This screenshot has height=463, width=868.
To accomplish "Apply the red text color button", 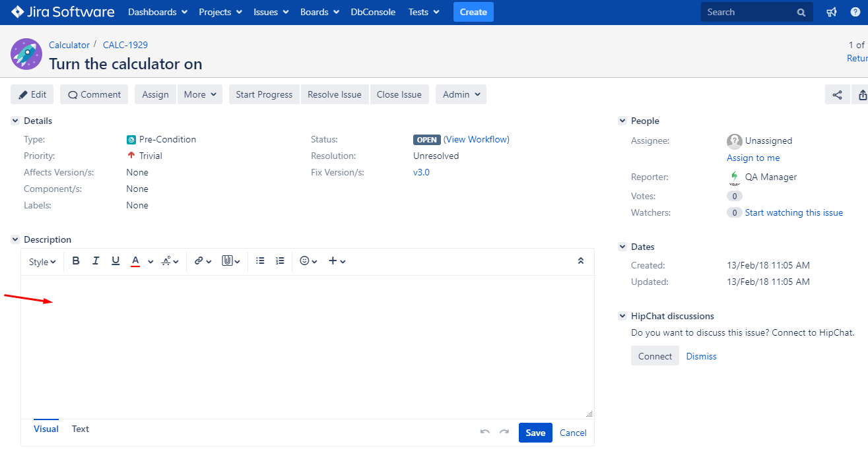I will pos(135,261).
